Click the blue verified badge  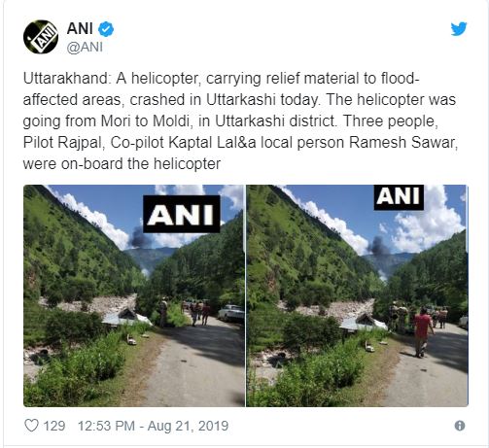[x=106, y=29]
